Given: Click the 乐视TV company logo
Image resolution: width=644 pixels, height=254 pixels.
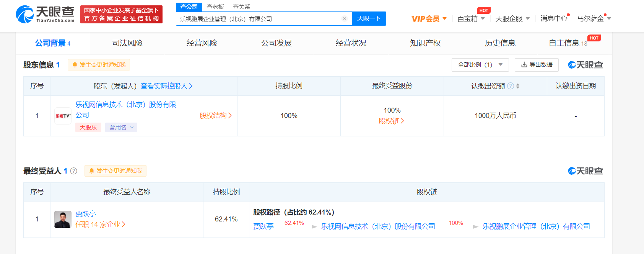Looking at the screenshot, I should tap(63, 116).
